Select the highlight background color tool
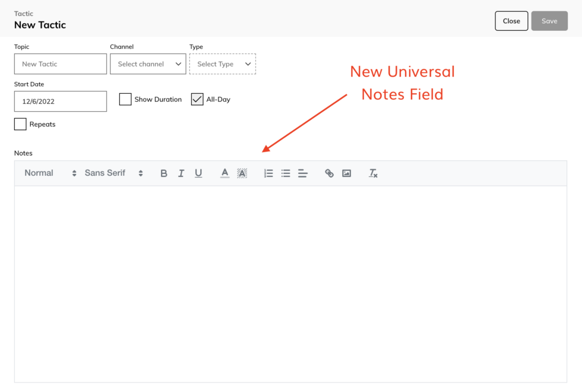The width and height of the screenshot is (582, 392). coord(241,173)
